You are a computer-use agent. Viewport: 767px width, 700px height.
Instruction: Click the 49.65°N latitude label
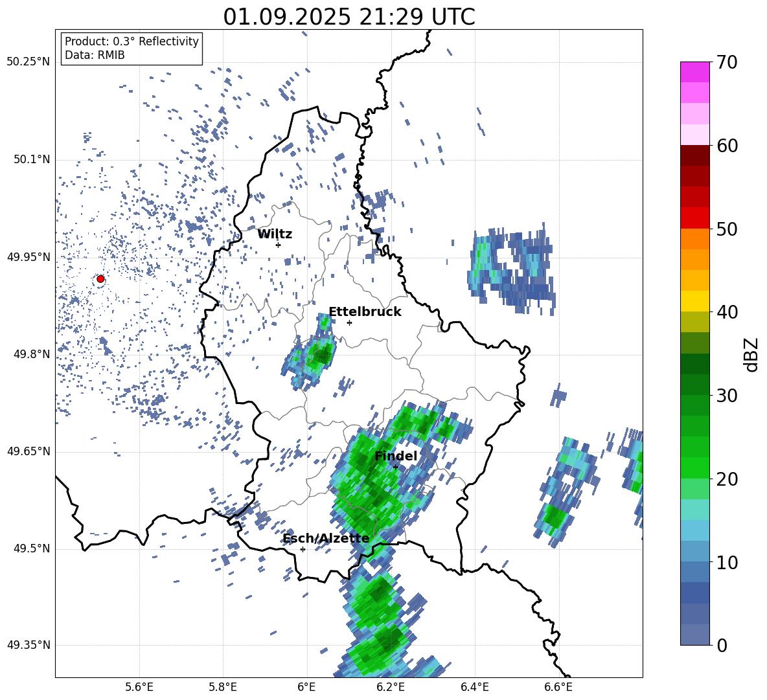coord(29,451)
